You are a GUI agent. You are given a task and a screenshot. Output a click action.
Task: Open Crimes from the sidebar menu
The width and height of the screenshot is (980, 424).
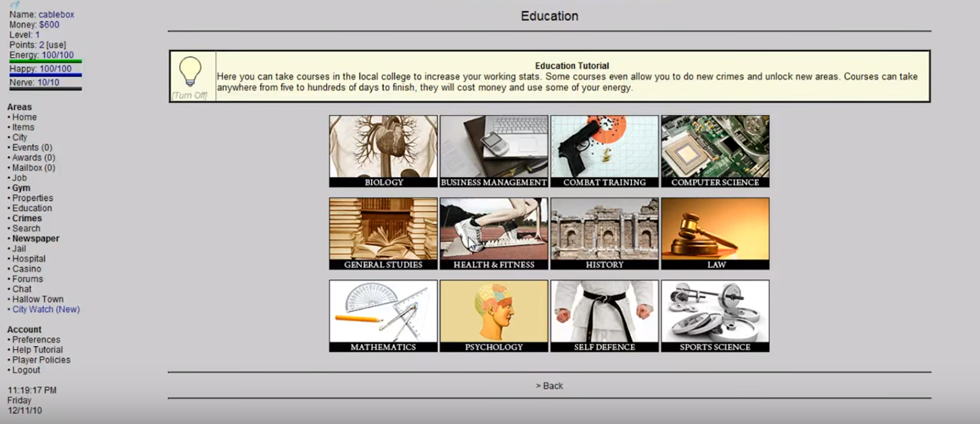(x=27, y=218)
